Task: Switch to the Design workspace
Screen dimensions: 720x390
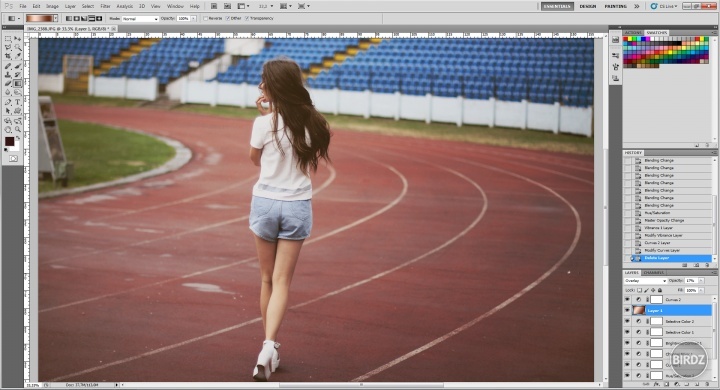Action: coord(588,6)
